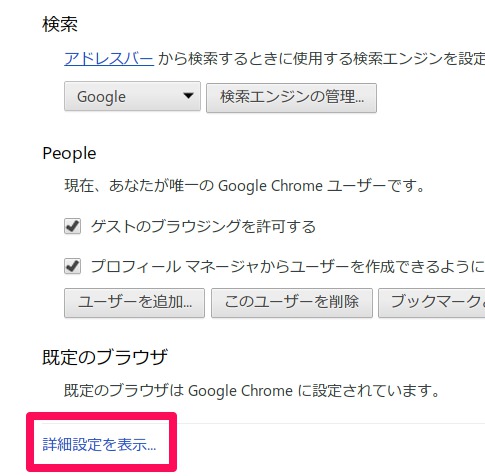The width and height of the screenshot is (485, 476).
Task: Toggle the プロフィール マネージャ user creation checkbox
Action: pyautogui.click(x=72, y=266)
